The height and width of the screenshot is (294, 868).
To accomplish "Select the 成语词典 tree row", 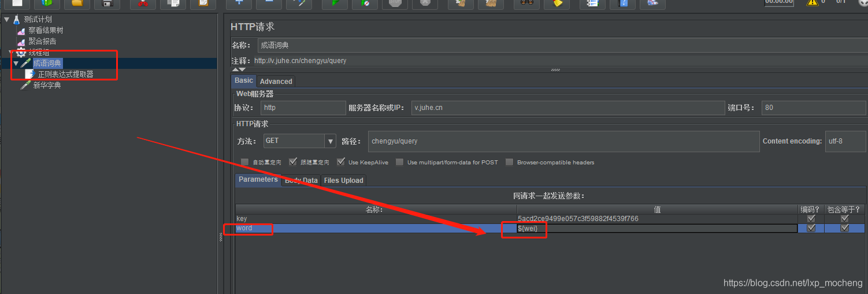I will [109, 63].
